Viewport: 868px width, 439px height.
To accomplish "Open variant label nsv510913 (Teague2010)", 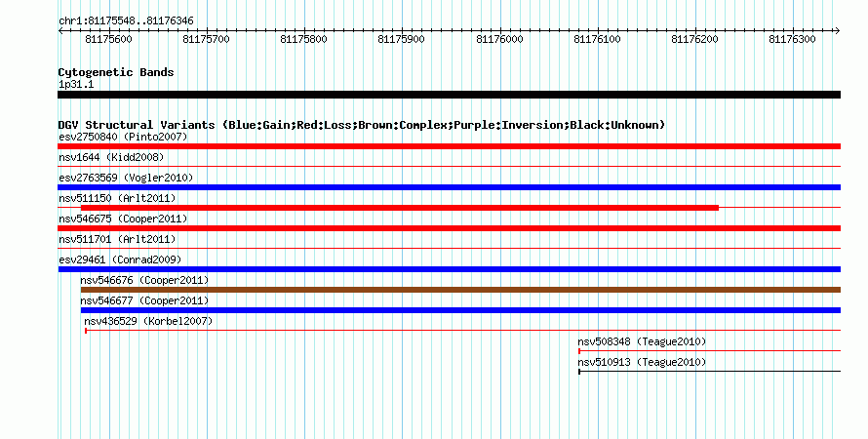I will point(642,362).
